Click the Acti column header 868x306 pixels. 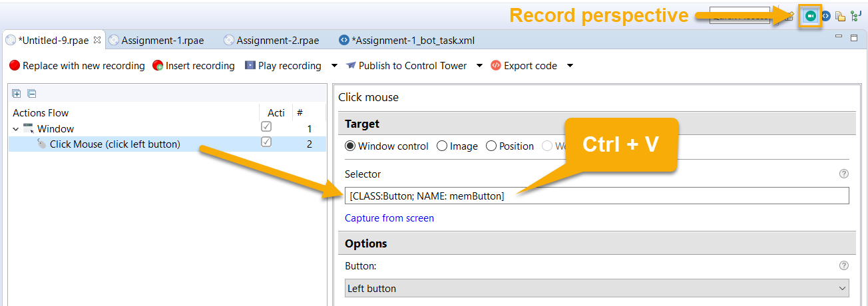click(x=276, y=112)
